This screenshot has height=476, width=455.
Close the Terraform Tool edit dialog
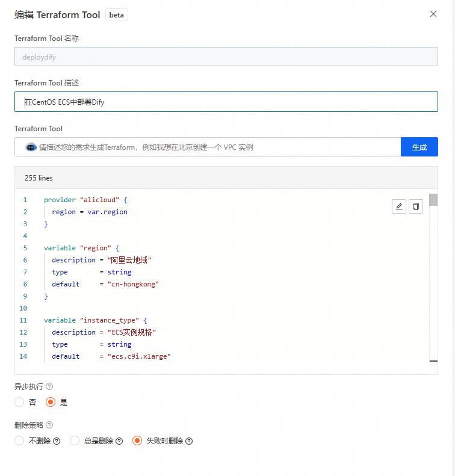[x=433, y=14]
